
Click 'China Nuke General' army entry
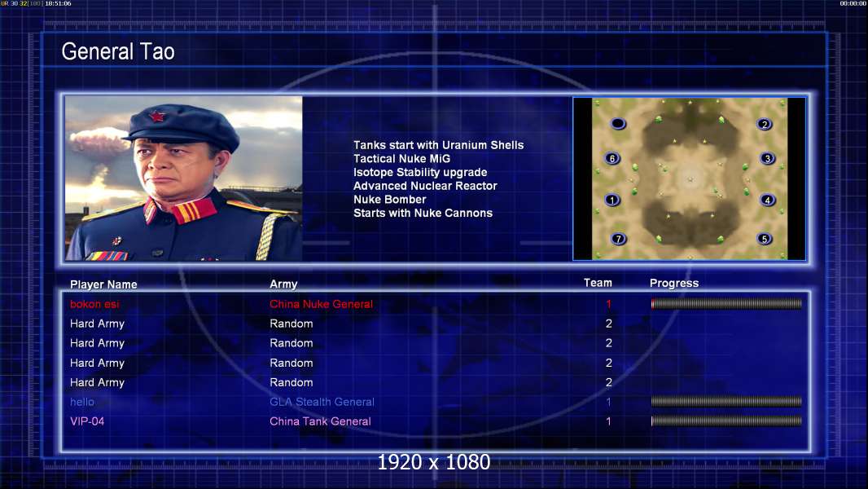point(321,304)
